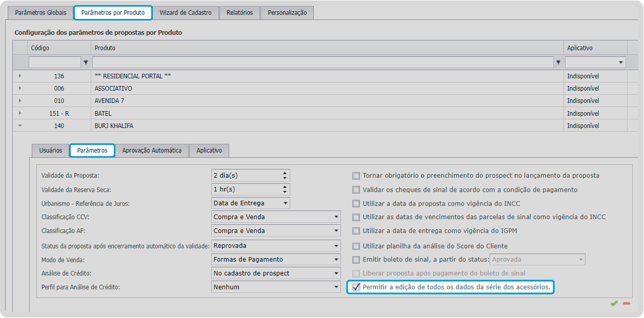644x318 pixels.
Task: Open Perfil para Análise de Crédito dropdown
Action: click(x=336, y=287)
